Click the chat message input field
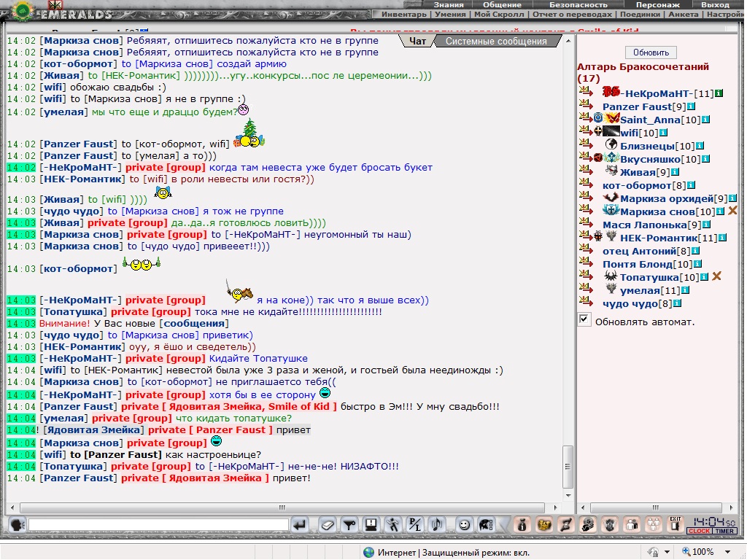The image size is (747, 560). (158, 525)
